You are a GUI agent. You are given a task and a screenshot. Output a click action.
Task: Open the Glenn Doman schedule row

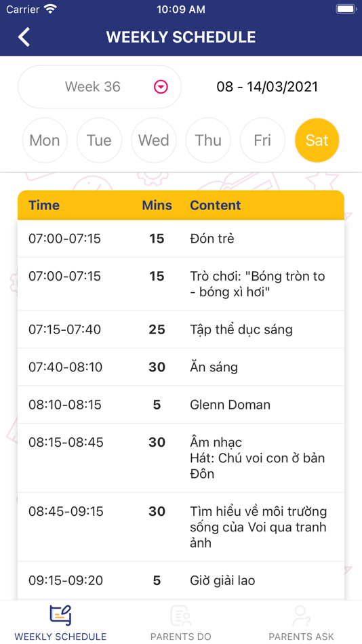181,405
